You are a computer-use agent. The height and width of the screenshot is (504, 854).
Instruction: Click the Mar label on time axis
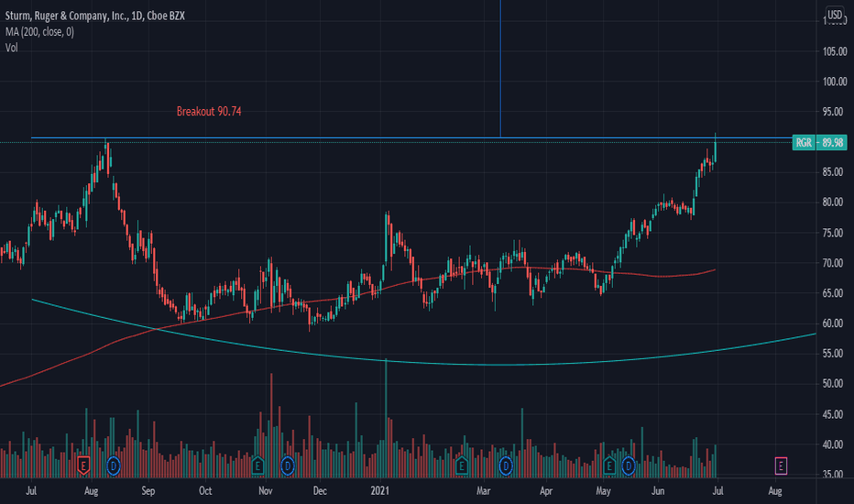pos(484,491)
